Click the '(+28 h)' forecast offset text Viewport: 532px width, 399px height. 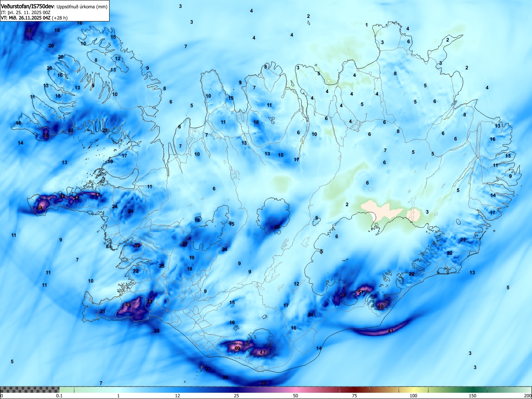point(60,18)
